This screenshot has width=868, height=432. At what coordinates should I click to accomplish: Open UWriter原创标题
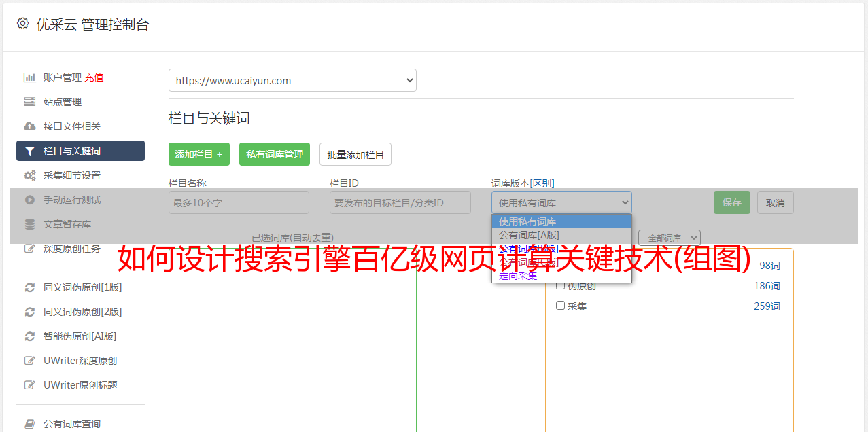click(80, 385)
